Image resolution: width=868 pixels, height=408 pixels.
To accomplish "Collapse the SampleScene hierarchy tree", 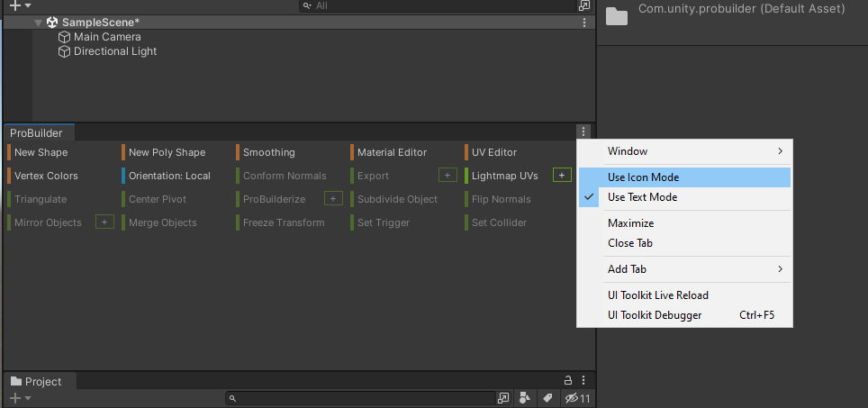I will tap(38, 23).
